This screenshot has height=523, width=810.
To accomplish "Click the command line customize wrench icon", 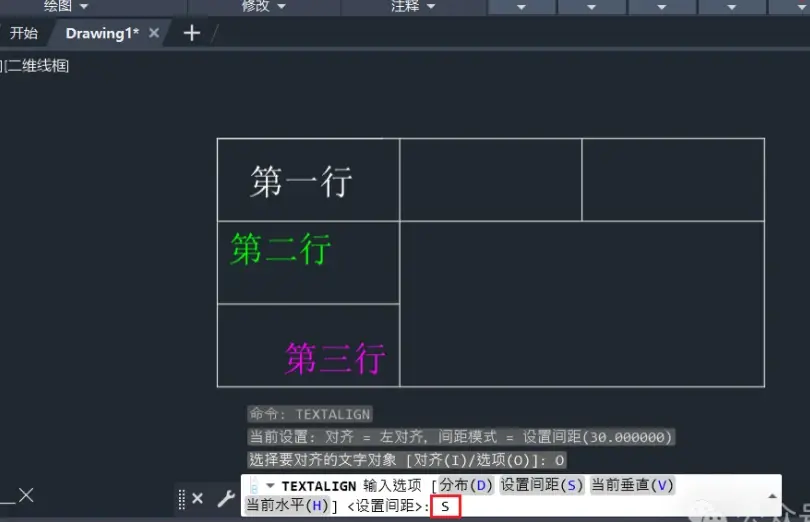I will [226, 499].
